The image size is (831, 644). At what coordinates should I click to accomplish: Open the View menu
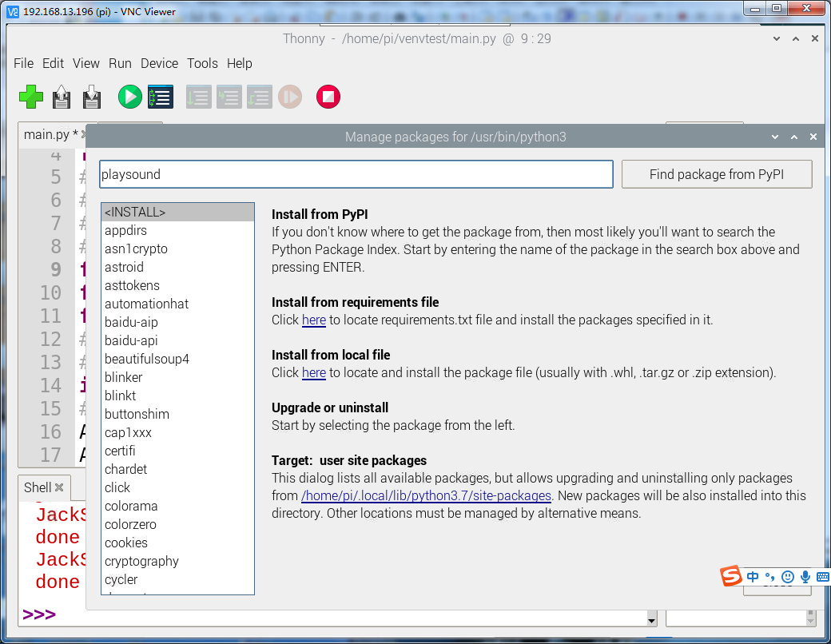point(85,63)
